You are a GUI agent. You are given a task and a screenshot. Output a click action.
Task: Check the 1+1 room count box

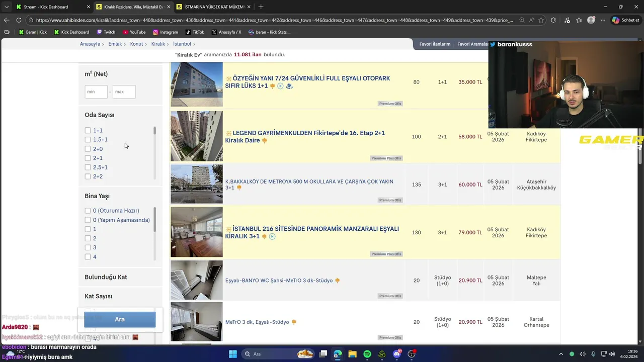[88, 130]
